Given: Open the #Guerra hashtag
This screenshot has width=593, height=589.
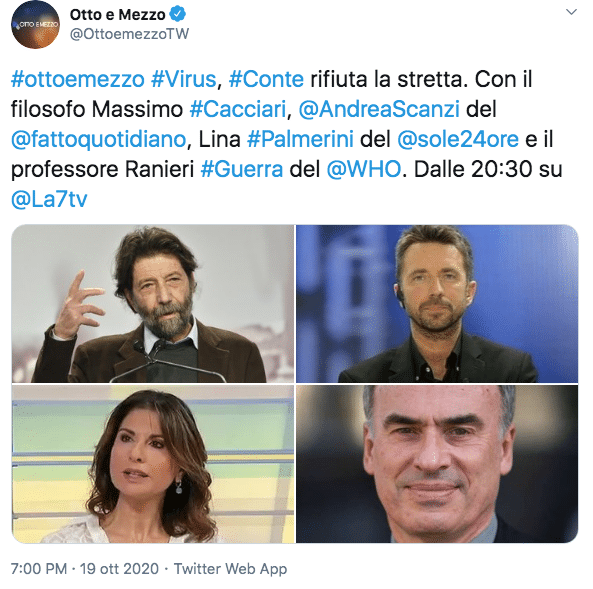Looking at the screenshot, I should pyautogui.click(x=242, y=169).
